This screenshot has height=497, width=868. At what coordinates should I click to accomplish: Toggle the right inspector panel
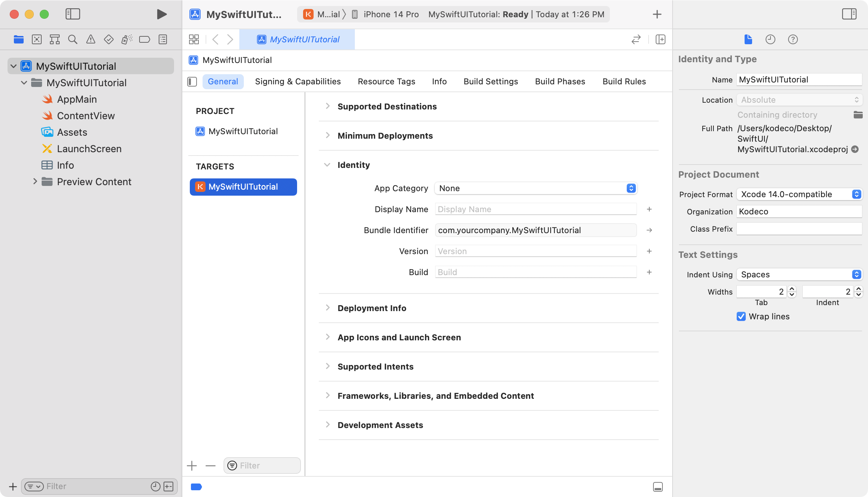click(x=849, y=14)
